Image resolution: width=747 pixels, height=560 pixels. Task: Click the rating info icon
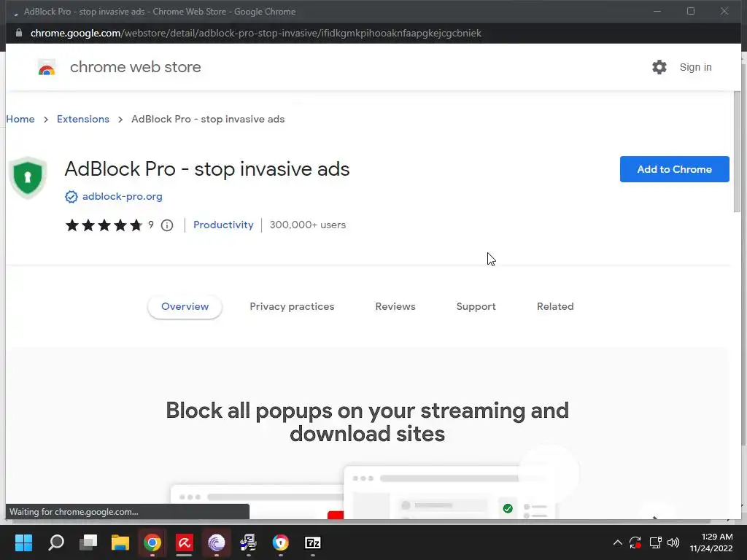tap(167, 225)
